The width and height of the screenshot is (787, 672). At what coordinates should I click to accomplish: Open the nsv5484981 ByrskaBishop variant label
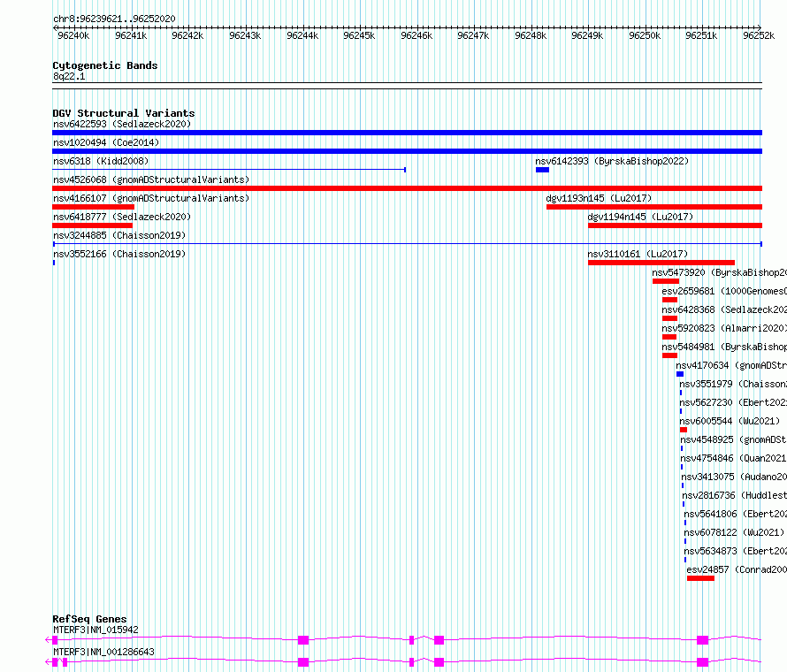pyautogui.click(x=724, y=347)
